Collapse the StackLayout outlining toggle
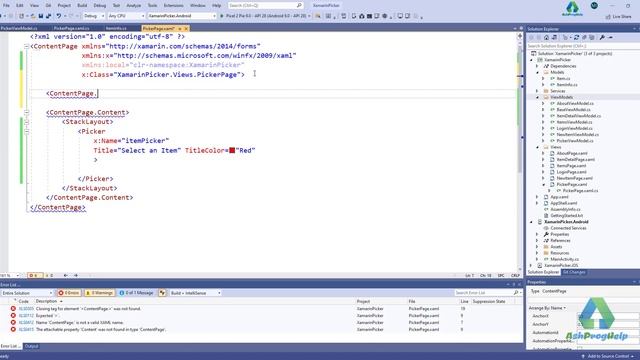This screenshot has width=640, height=360. 27,122
